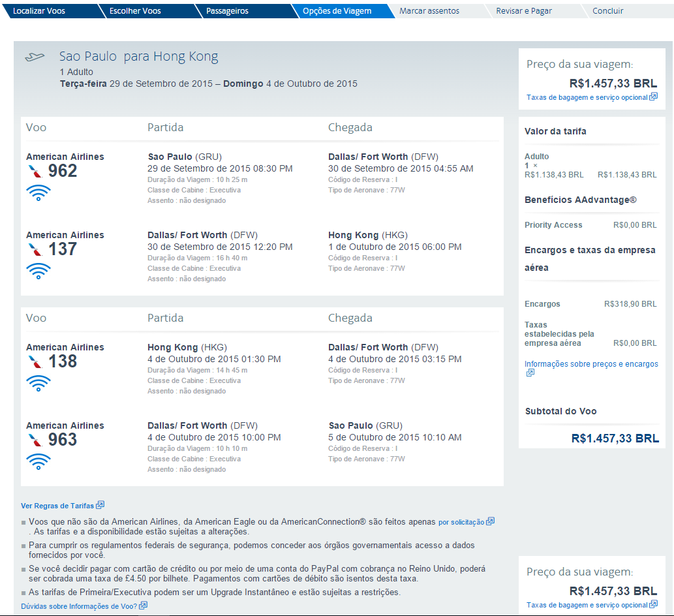Click the Priority Access label
Image resolution: width=674 pixels, height=616 pixels.
coord(553,225)
